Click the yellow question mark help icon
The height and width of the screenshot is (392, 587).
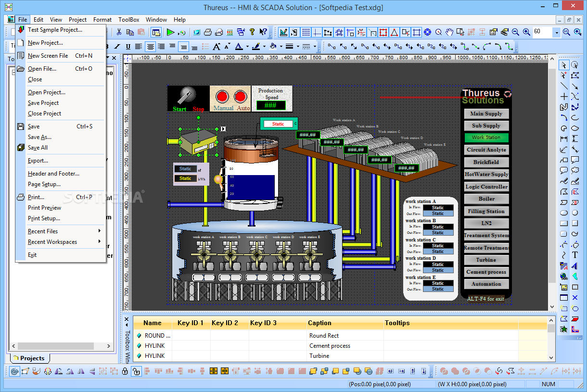pos(252,32)
